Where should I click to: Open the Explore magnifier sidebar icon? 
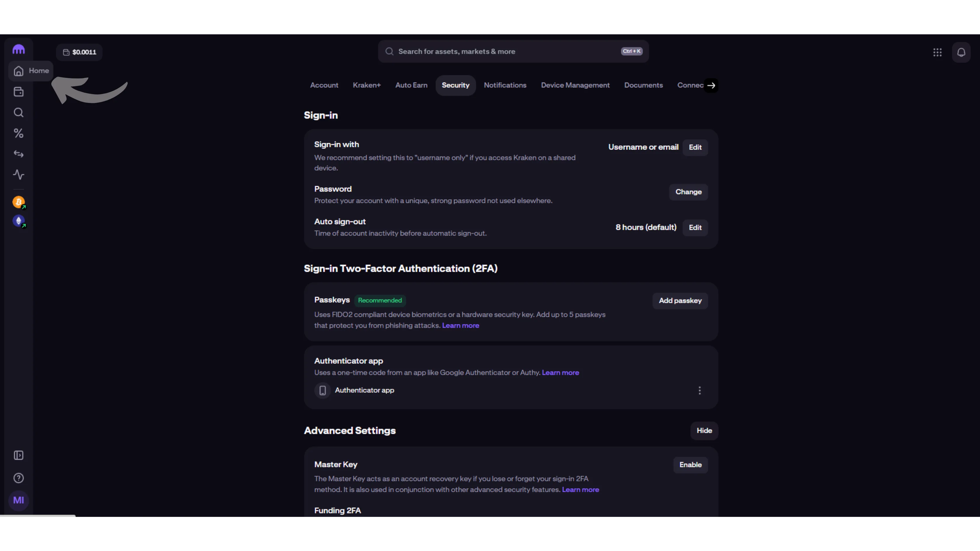coord(18,113)
